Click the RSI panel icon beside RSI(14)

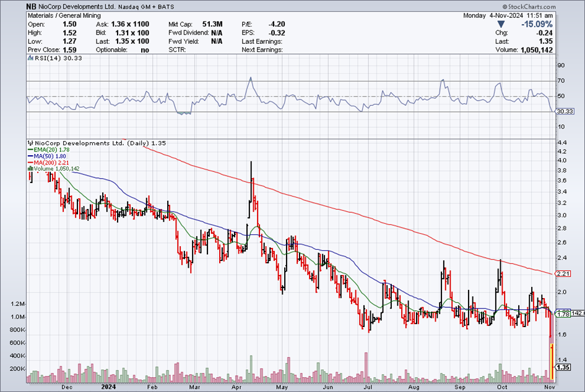tap(30, 58)
